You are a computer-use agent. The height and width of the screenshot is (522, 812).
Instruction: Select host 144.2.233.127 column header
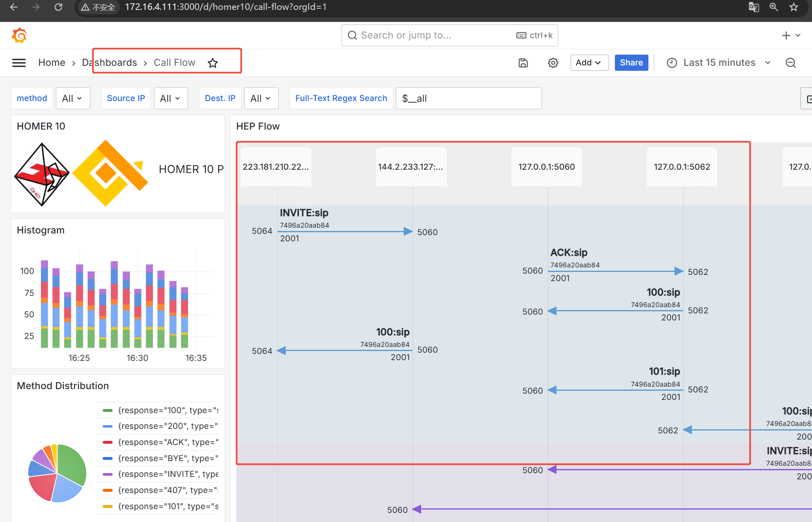pos(411,167)
